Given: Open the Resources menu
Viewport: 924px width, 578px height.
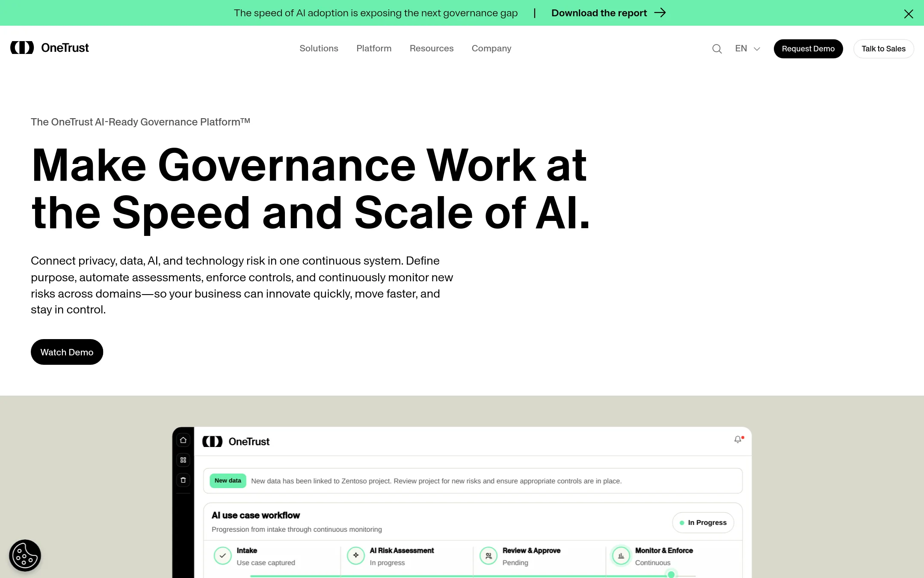Looking at the screenshot, I should click(431, 48).
